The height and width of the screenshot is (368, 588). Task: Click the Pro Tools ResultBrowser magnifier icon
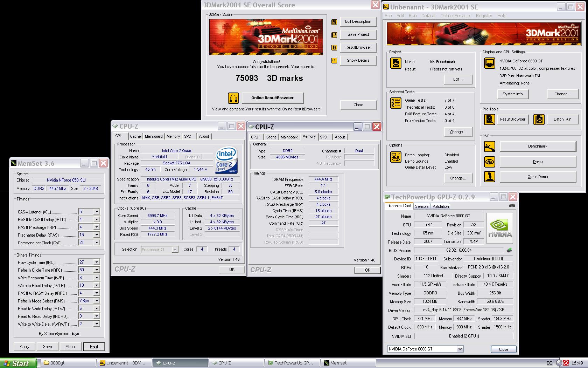pos(489,120)
